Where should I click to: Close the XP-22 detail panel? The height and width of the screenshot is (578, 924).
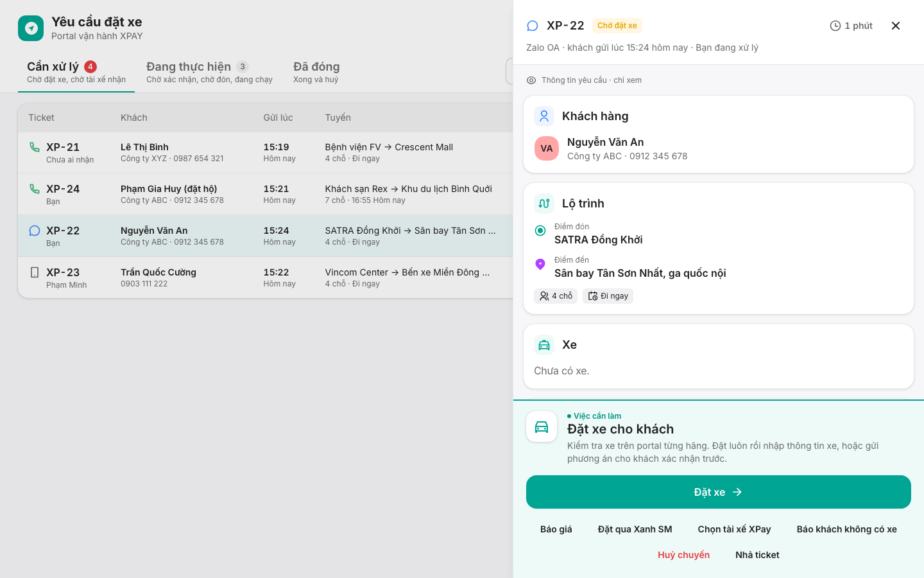pyautogui.click(x=896, y=26)
